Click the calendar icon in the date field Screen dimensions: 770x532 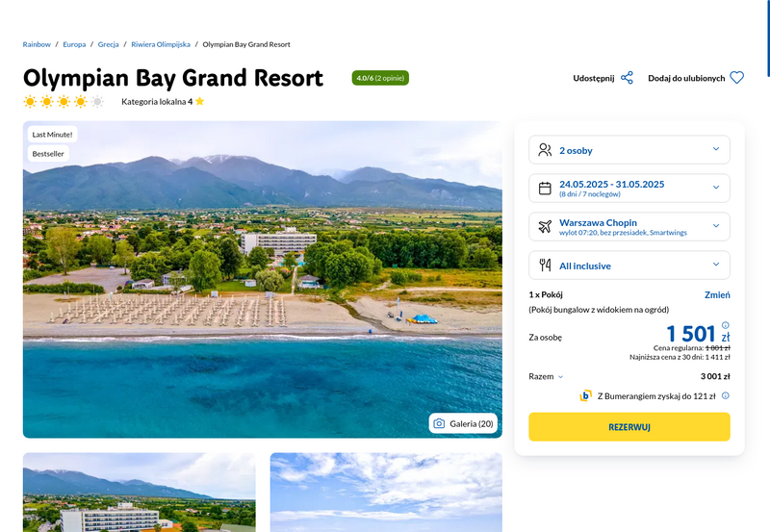click(x=545, y=188)
